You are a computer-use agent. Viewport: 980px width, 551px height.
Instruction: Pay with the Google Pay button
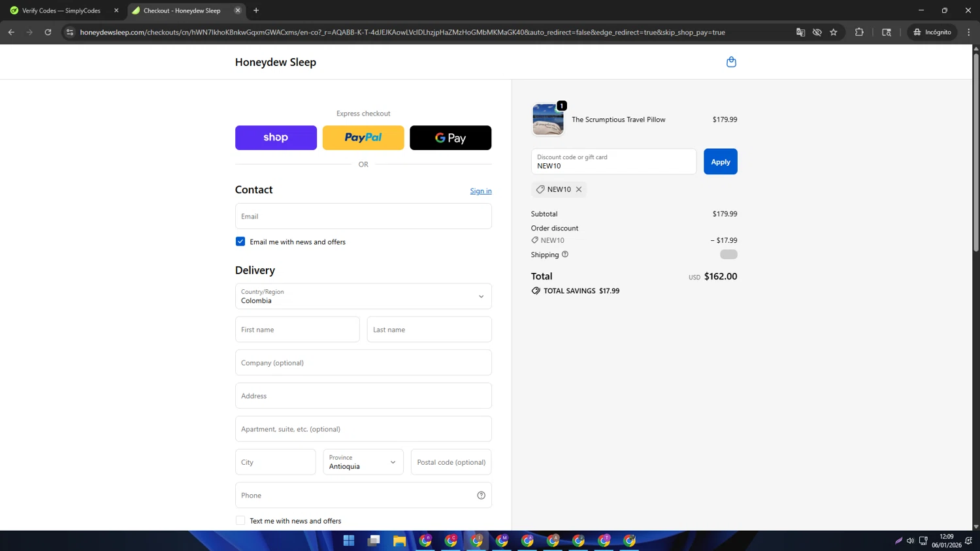pos(451,138)
